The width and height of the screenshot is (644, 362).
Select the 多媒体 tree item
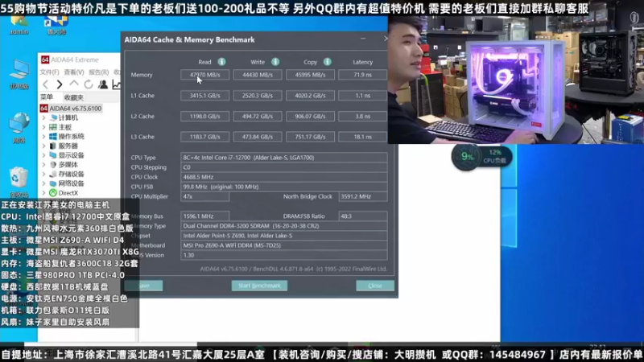point(64,165)
